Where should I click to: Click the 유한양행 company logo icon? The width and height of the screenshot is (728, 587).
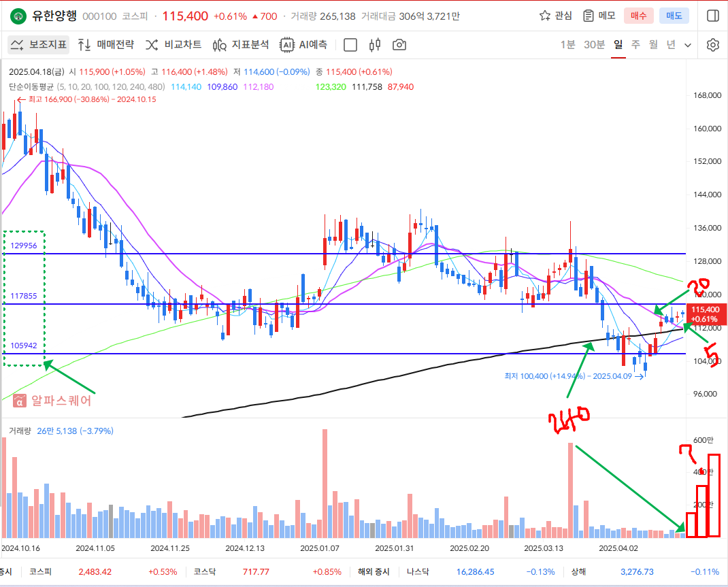tap(18, 16)
